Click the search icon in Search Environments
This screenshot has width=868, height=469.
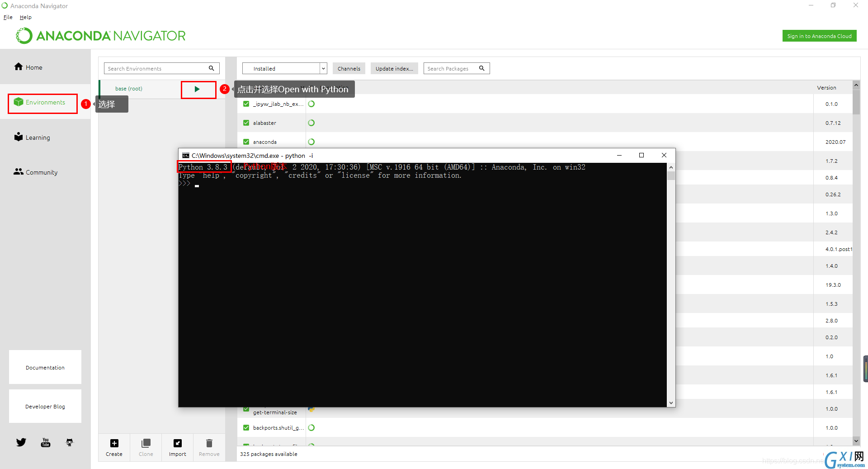click(211, 68)
